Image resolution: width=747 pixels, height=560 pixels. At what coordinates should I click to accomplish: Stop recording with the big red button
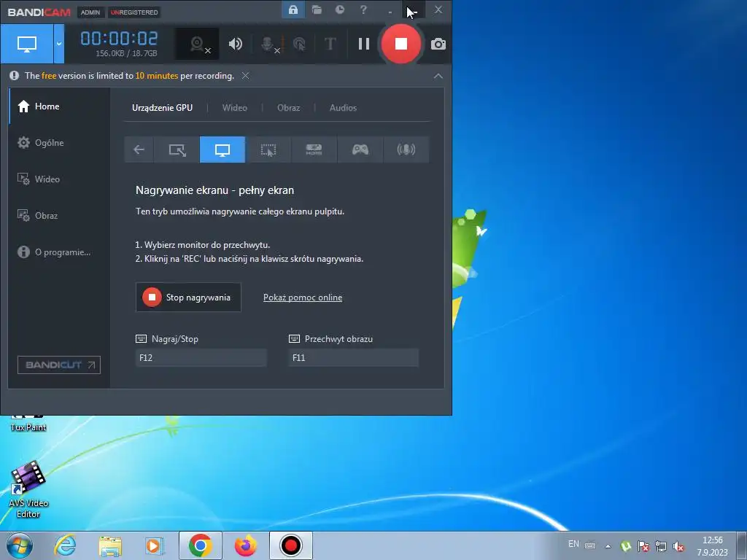point(401,44)
